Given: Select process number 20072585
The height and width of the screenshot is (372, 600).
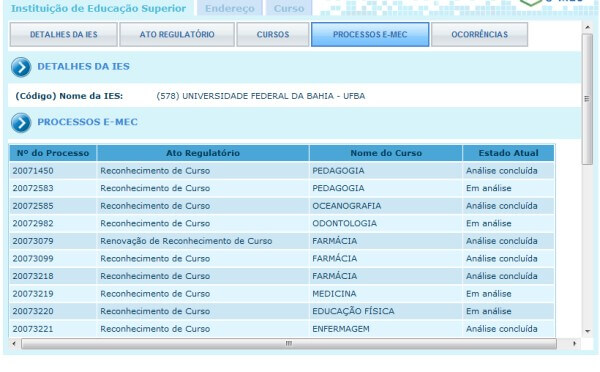Looking at the screenshot, I should coord(33,206).
